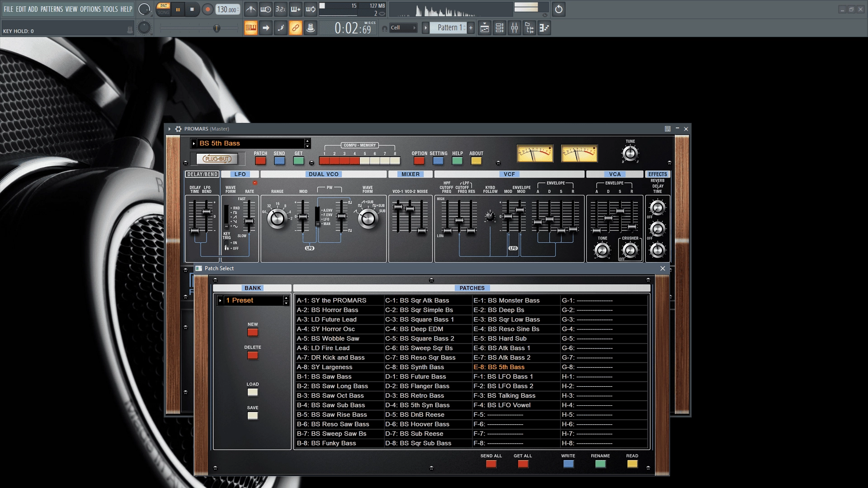Click the record button in transport
Image resolution: width=868 pixels, height=488 pixels.
[x=208, y=9]
